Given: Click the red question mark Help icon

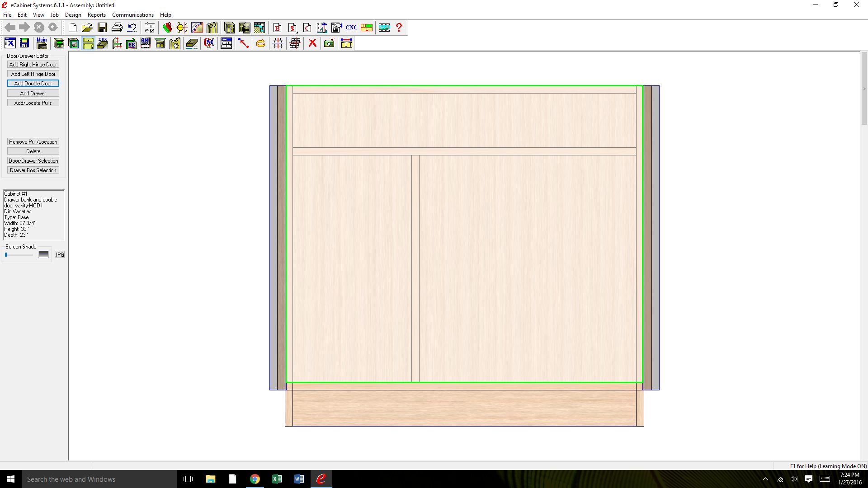Looking at the screenshot, I should (x=399, y=28).
